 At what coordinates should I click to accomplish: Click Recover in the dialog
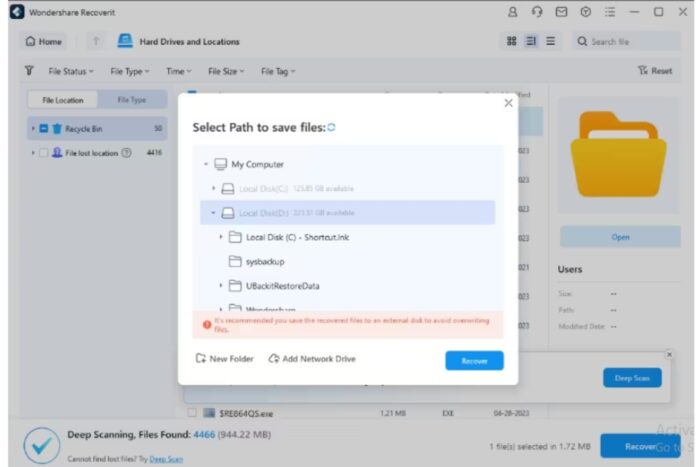(474, 361)
